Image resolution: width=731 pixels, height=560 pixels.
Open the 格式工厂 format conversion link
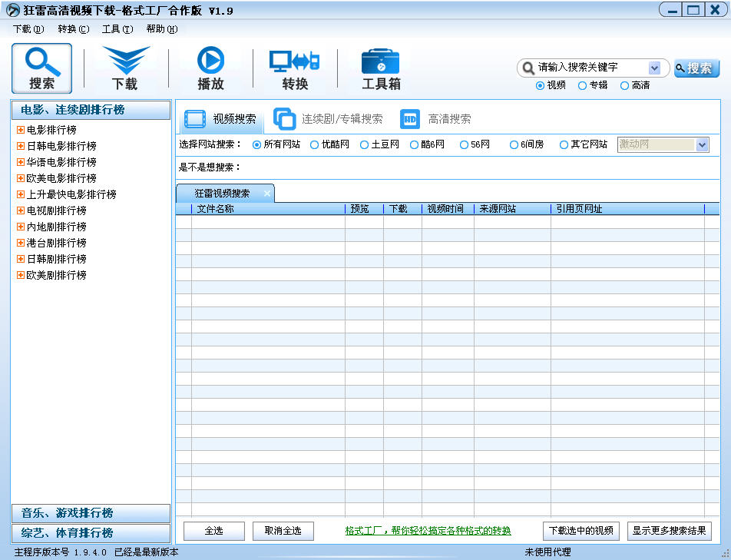pyautogui.click(x=428, y=531)
